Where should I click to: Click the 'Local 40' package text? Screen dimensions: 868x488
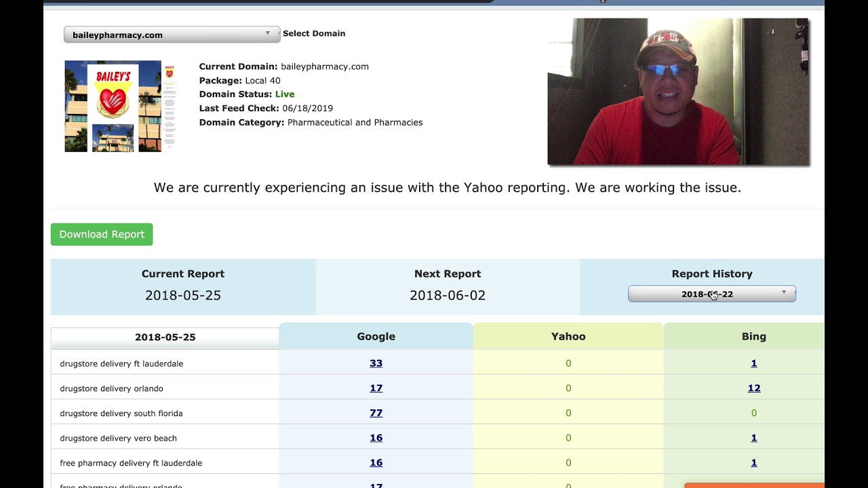(x=262, y=81)
